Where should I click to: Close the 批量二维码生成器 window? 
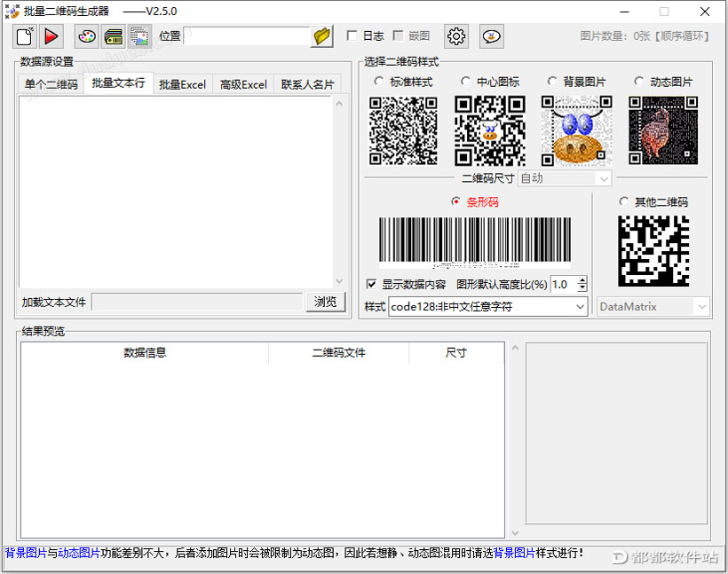click(x=705, y=12)
